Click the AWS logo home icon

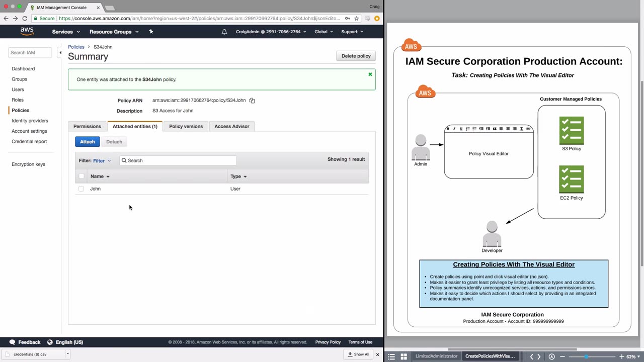[x=27, y=31]
